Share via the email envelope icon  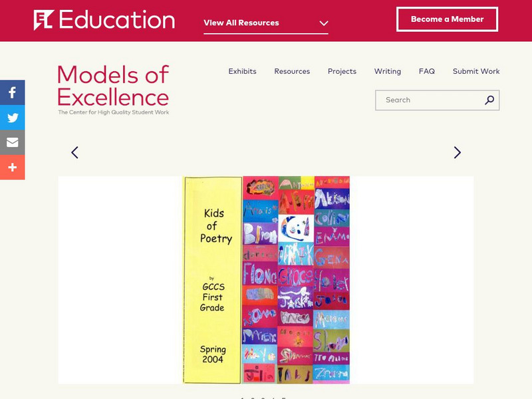click(x=12, y=143)
